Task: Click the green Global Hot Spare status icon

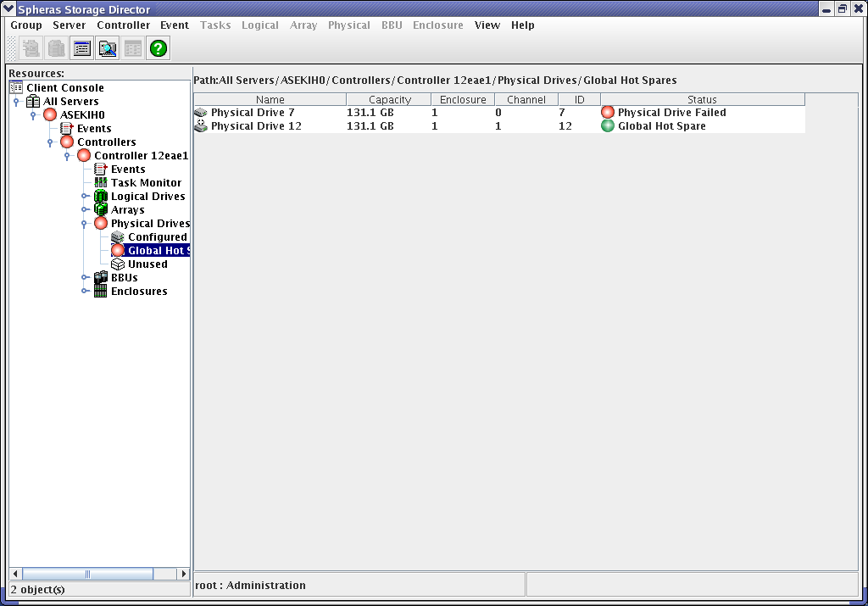Action: click(x=608, y=126)
